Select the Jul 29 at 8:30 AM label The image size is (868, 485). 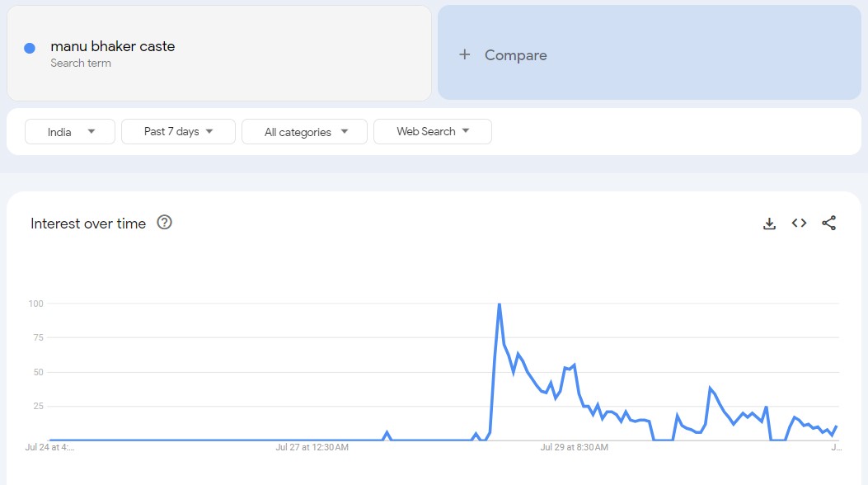(x=574, y=447)
